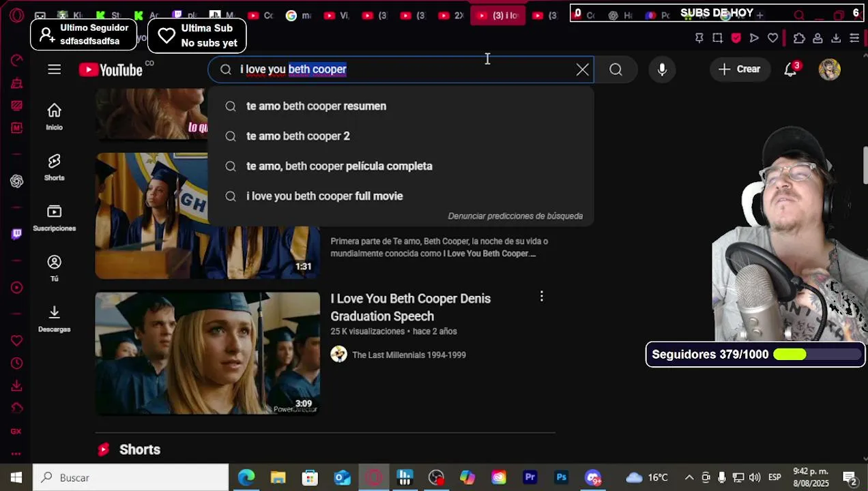
Task: Open the account avatar menu
Action: [830, 69]
